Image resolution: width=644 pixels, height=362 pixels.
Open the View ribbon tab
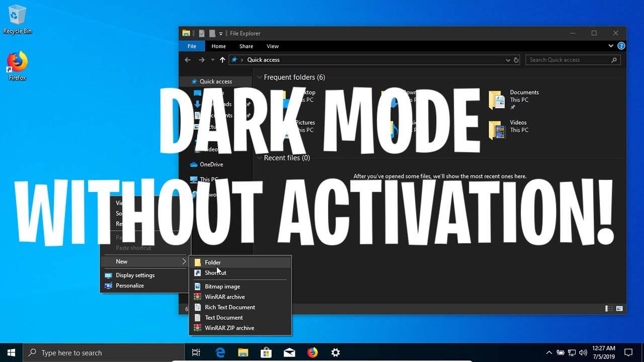272,46
